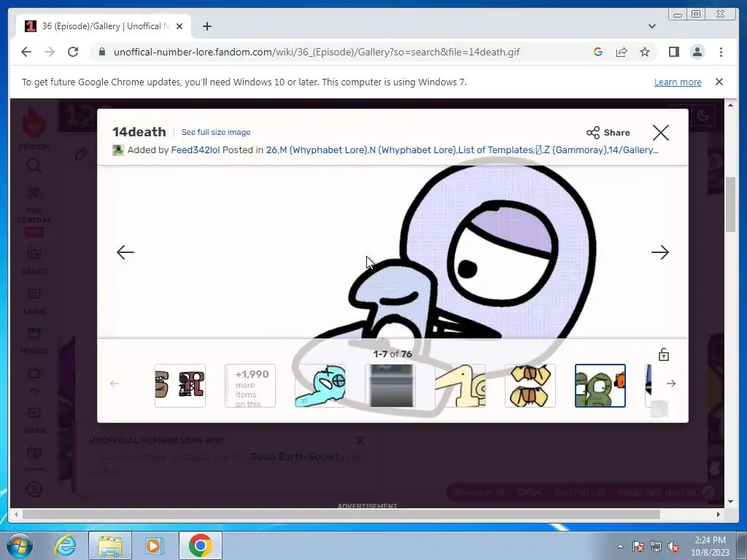Open network status tray icon
The height and width of the screenshot is (560, 747).
point(656,546)
